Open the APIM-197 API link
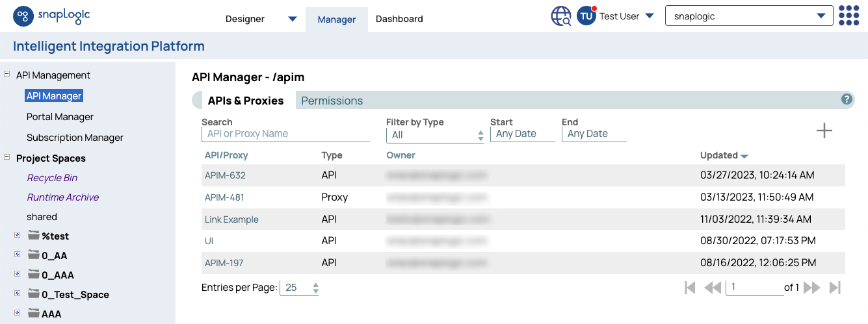 click(x=224, y=263)
